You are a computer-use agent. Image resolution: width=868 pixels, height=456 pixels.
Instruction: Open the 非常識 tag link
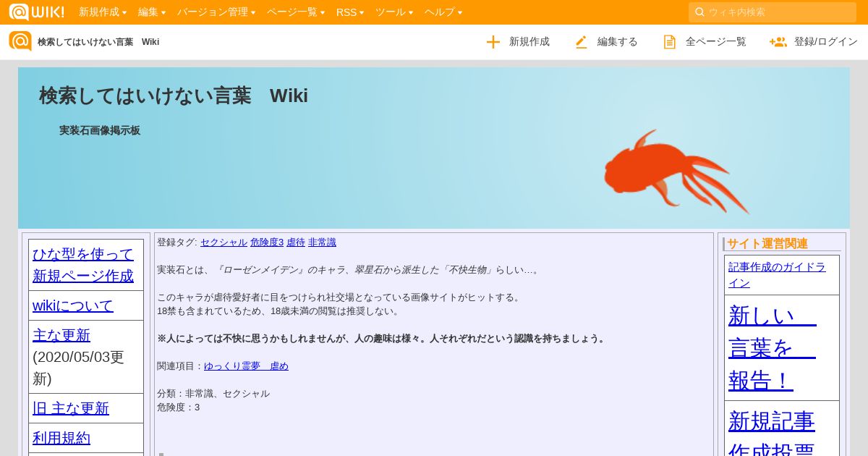322,242
